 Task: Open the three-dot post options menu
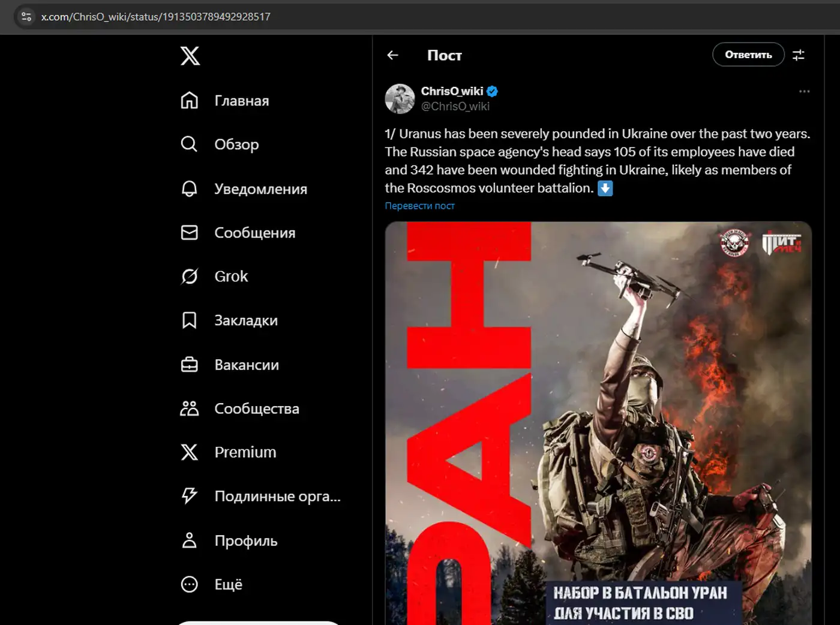[x=804, y=92]
